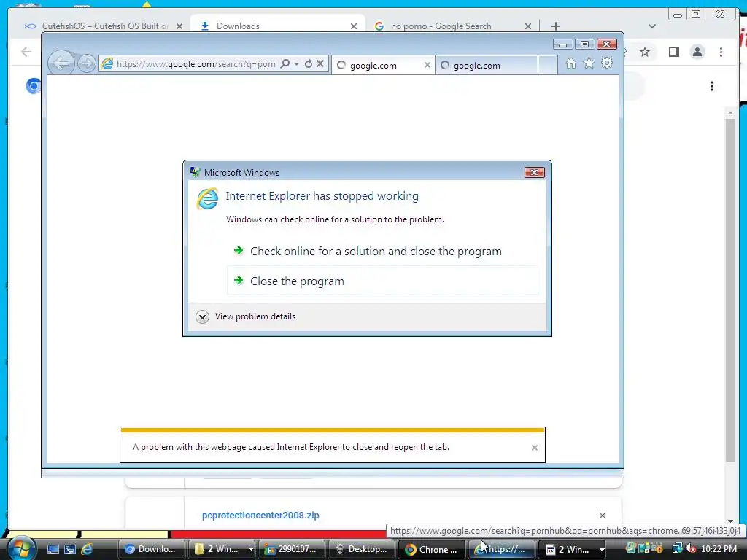Close the Downloads Chrome tab
The image size is (747, 560).
tap(354, 26)
